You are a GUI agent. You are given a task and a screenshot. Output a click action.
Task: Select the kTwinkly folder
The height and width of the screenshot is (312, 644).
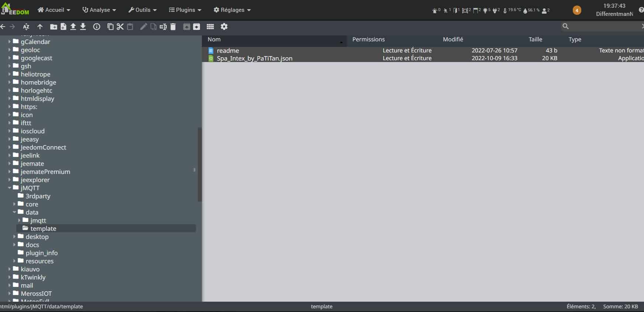click(x=33, y=277)
